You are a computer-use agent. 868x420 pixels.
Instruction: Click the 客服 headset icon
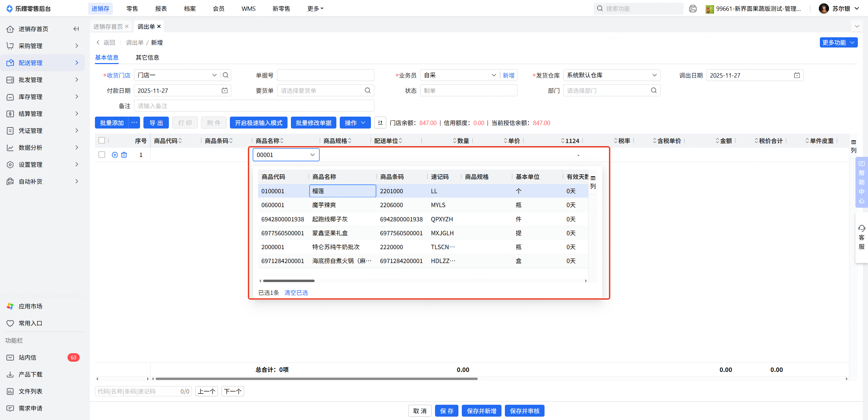862,228
